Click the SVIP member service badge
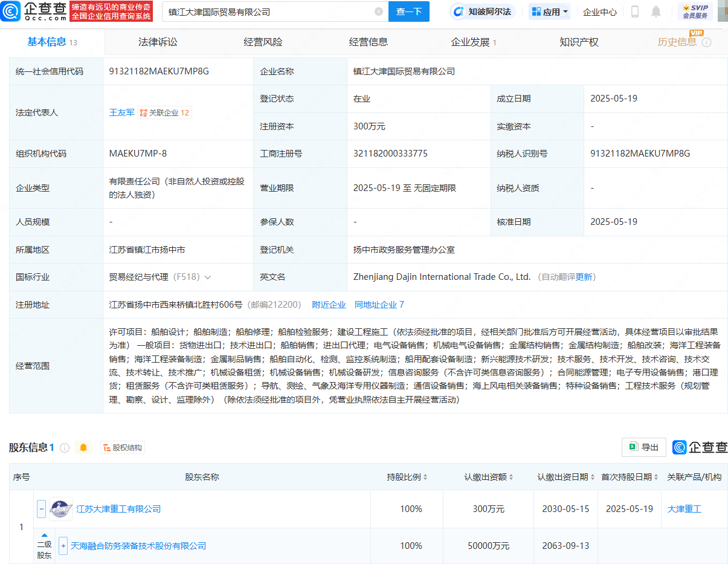This screenshot has width=728, height=564. [695, 11]
